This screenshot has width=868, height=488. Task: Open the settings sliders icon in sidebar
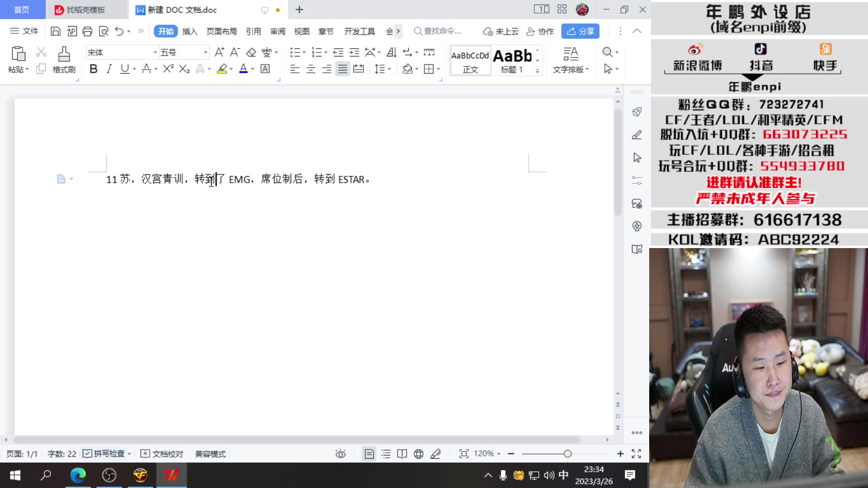click(x=637, y=180)
